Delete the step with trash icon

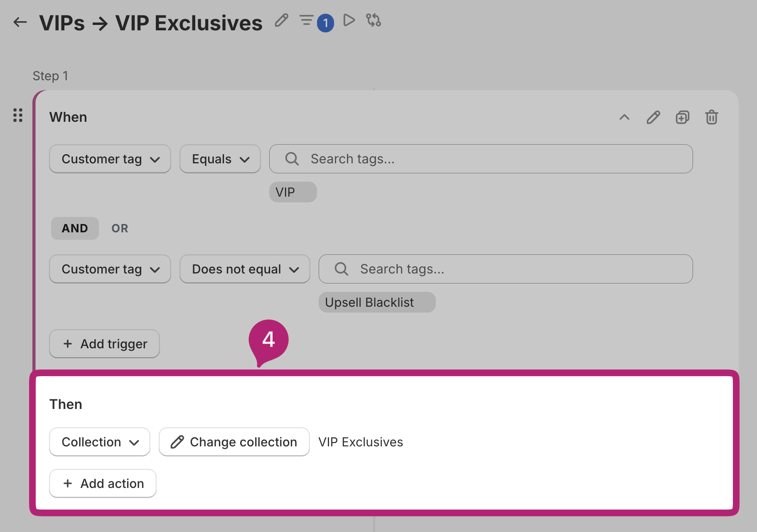tap(711, 117)
